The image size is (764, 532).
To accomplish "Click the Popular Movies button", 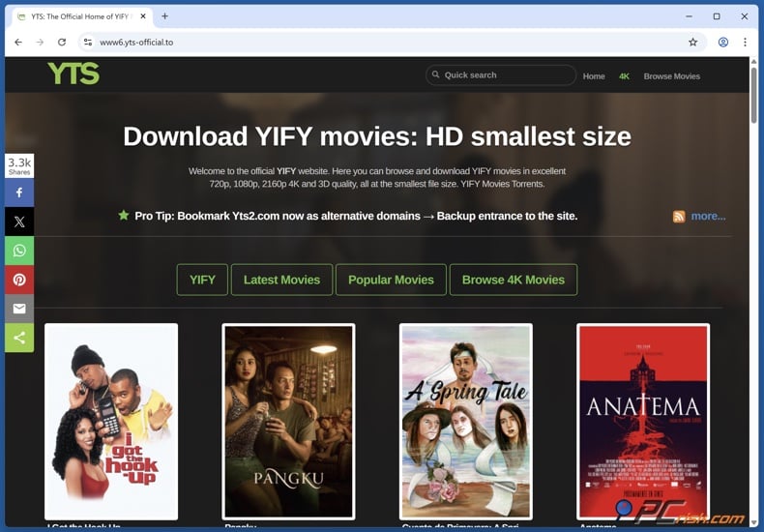I will click(x=391, y=280).
